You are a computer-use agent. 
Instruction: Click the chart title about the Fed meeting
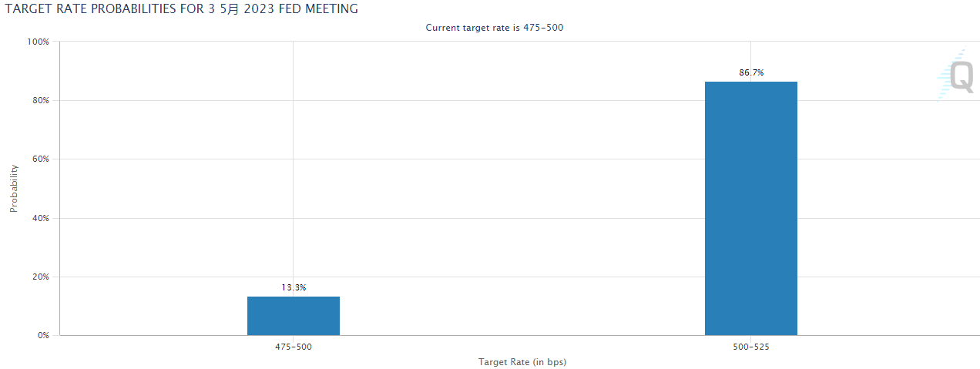(182, 9)
